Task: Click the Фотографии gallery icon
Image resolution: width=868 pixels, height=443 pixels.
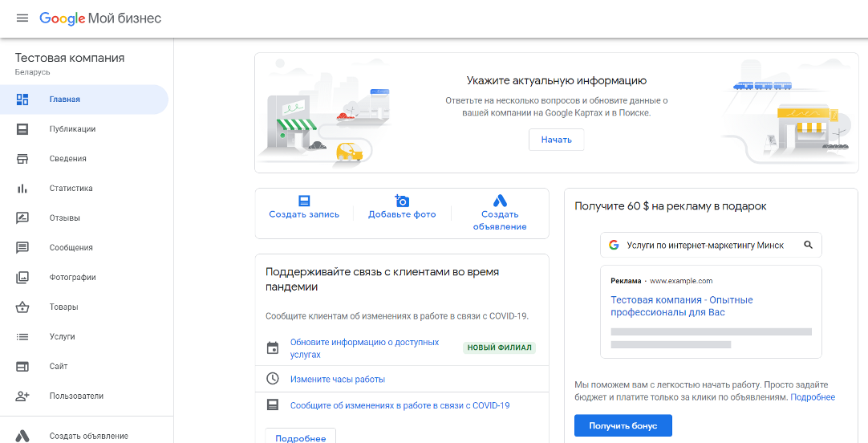Action: [22, 278]
